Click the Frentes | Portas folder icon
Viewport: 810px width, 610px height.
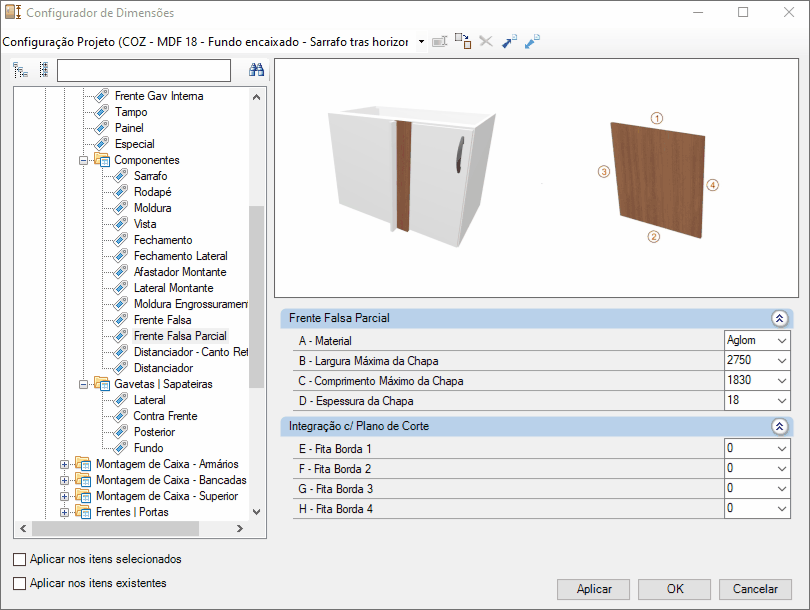point(83,512)
